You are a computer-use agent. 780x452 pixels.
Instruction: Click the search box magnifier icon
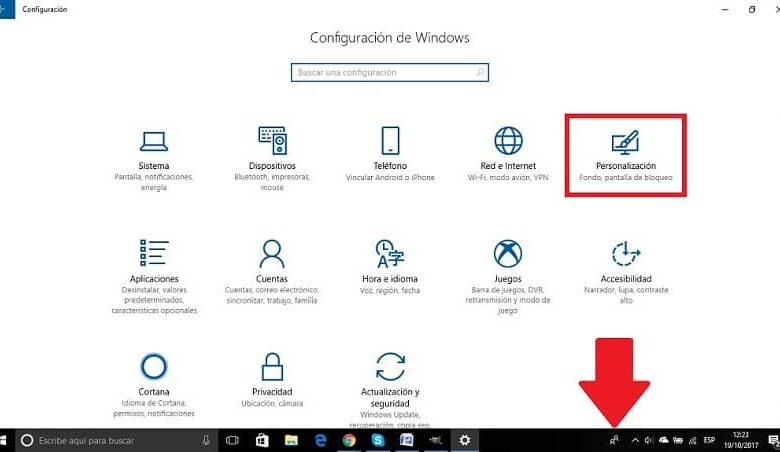pyautogui.click(x=480, y=73)
